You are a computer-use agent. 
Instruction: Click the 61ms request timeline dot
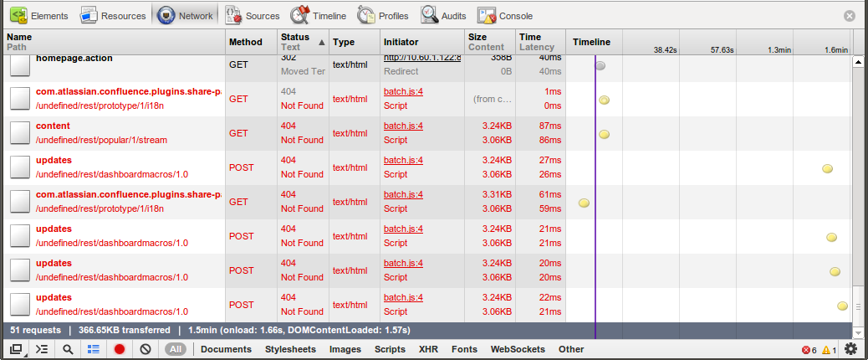click(x=584, y=203)
